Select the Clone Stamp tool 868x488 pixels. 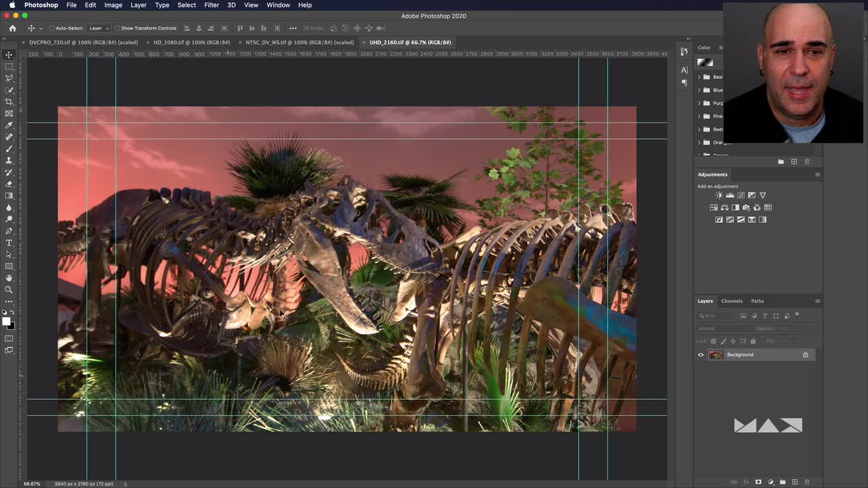click(9, 161)
